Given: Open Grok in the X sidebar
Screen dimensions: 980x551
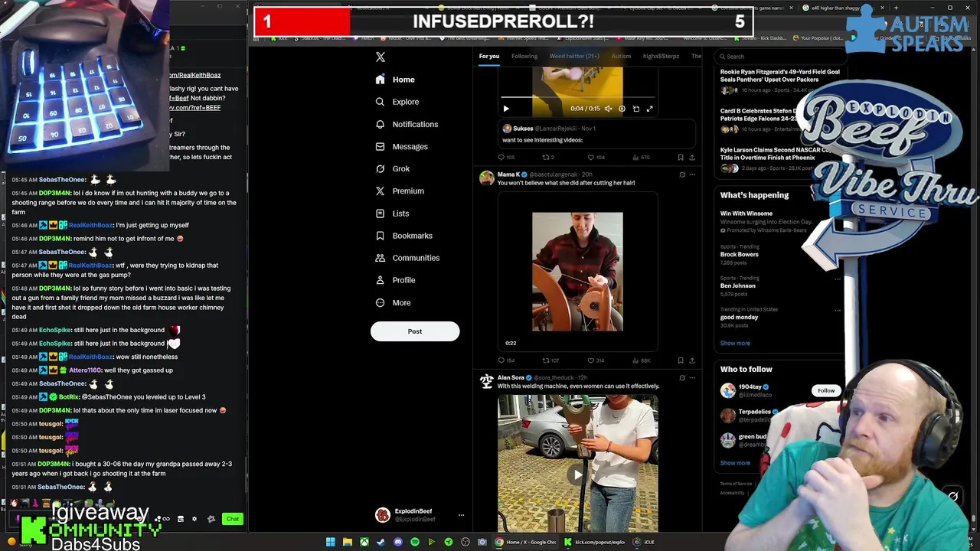Looking at the screenshot, I should (x=393, y=168).
